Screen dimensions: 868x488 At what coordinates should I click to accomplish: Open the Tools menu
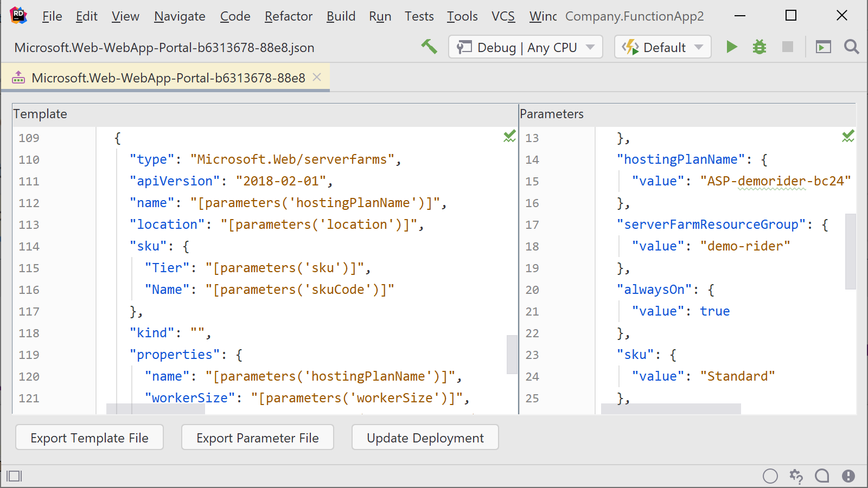[x=462, y=16]
